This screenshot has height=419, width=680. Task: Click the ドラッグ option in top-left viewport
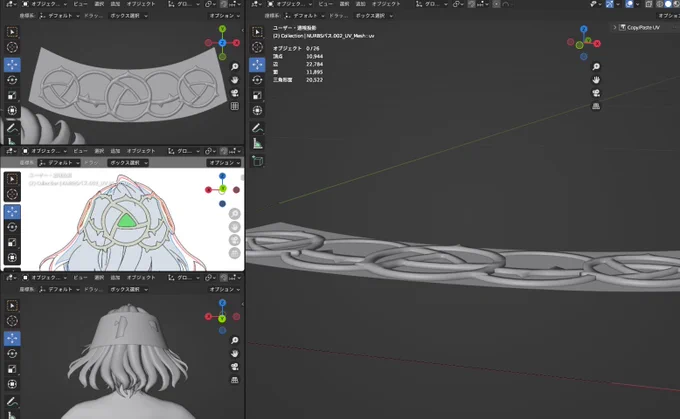click(x=93, y=16)
